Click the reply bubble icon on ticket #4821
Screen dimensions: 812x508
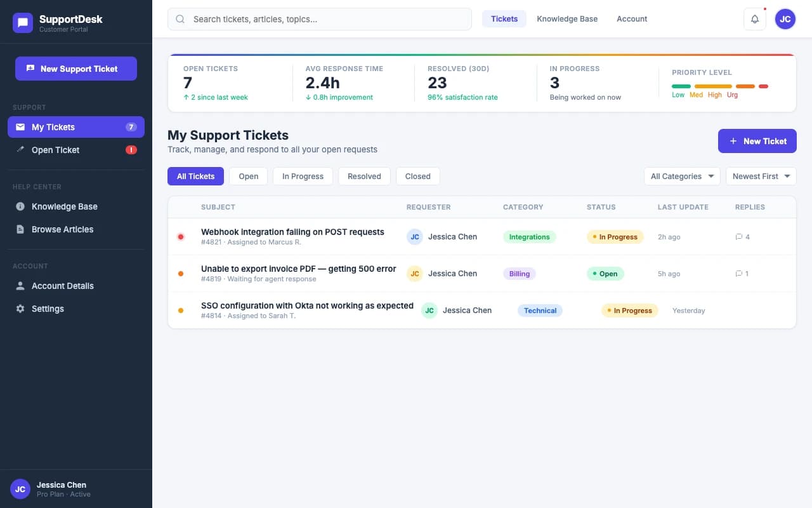coord(738,236)
